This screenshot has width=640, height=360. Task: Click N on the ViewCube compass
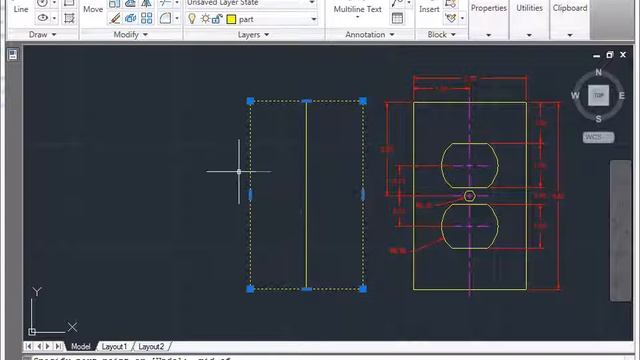click(x=598, y=72)
